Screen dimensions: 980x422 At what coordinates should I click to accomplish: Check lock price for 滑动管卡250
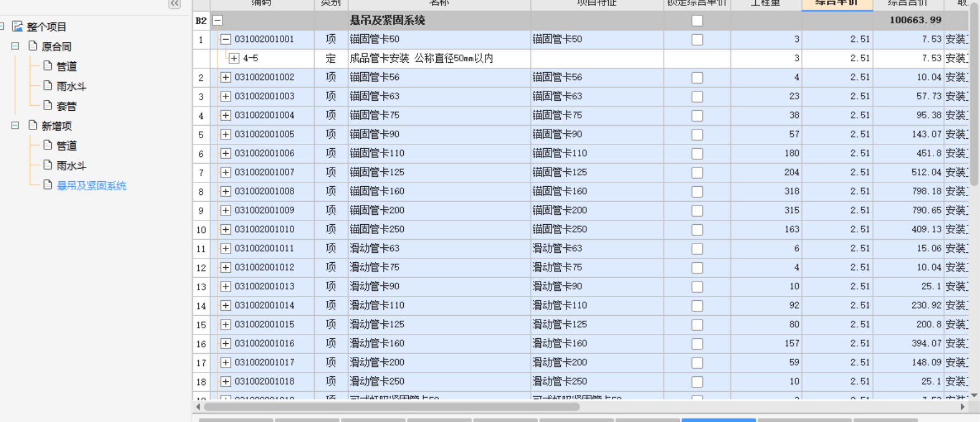click(x=697, y=382)
